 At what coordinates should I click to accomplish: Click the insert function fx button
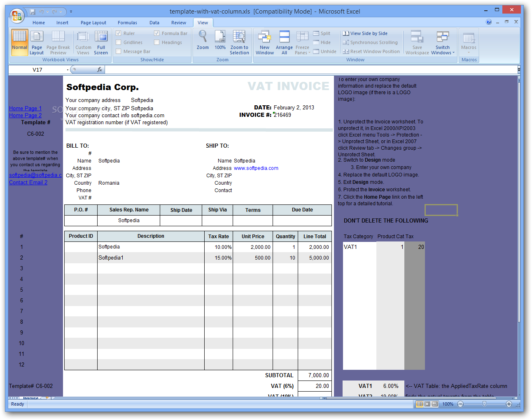point(100,70)
